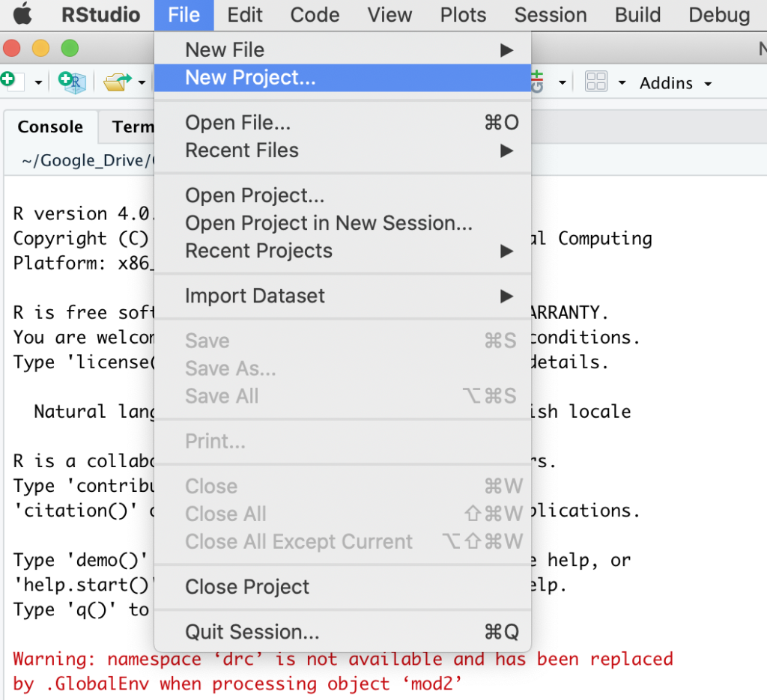This screenshot has height=700, width=767.
Task: Expand the Recent Projects submenu
Action: point(342,251)
